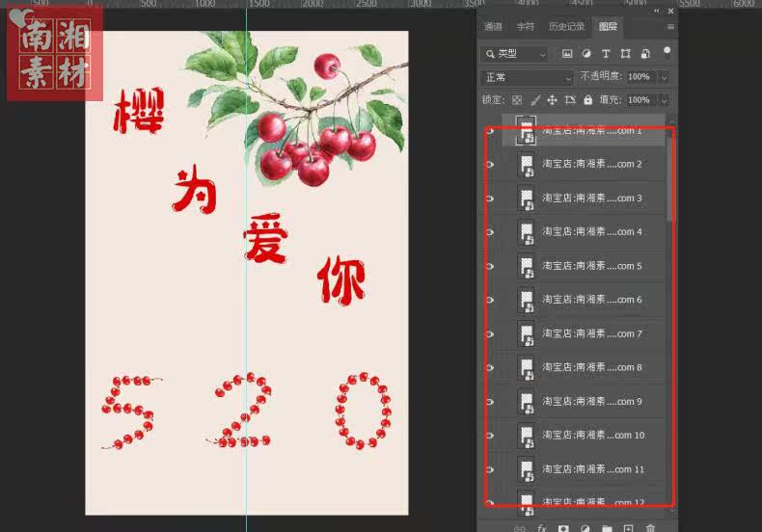This screenshot has height=532, width=762.
Task: Select layer named 淘宝店:南湘素....com 2
Action: click(x=584, y=164)
